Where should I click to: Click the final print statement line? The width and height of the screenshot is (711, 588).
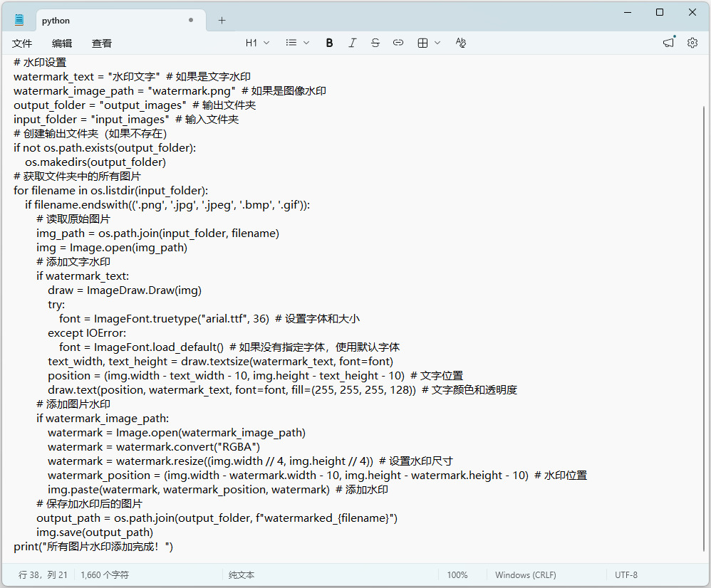coord(93,547)
